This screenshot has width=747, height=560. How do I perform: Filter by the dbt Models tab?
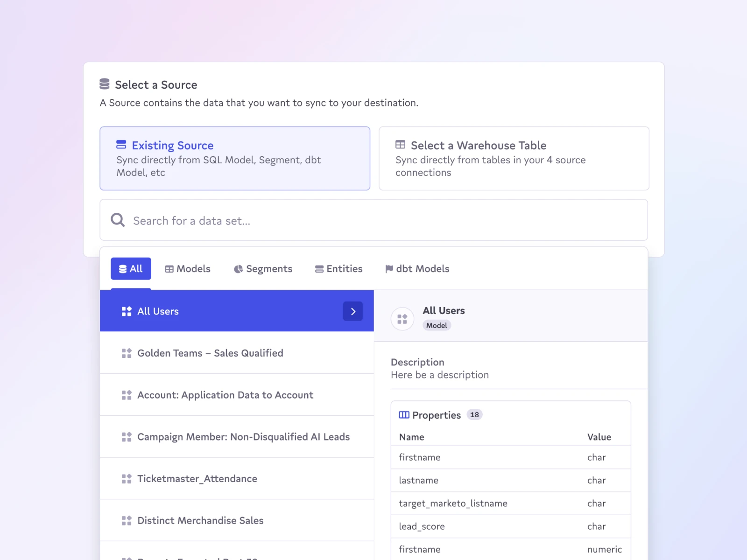click(417, 269)
